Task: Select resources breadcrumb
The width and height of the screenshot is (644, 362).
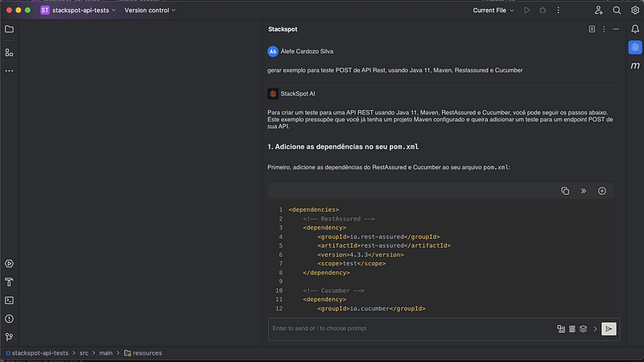Action: point(143,353)
